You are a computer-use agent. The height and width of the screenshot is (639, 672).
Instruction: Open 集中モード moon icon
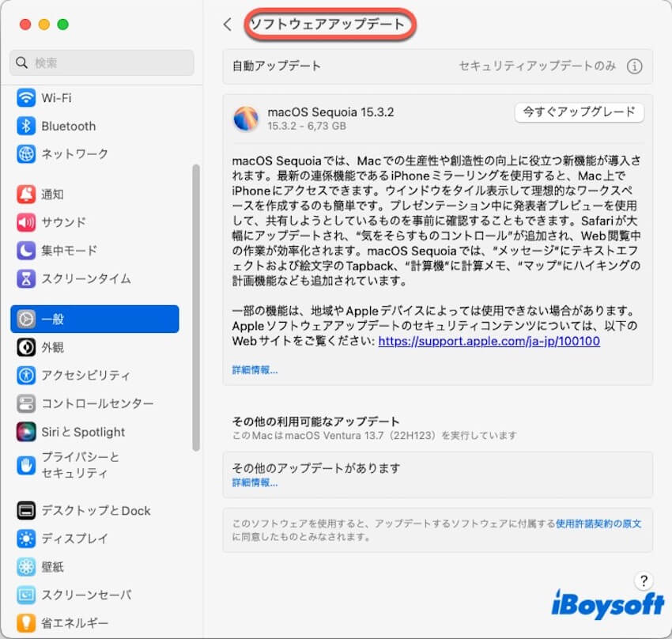pyautogui.click(x=27, y=251)
